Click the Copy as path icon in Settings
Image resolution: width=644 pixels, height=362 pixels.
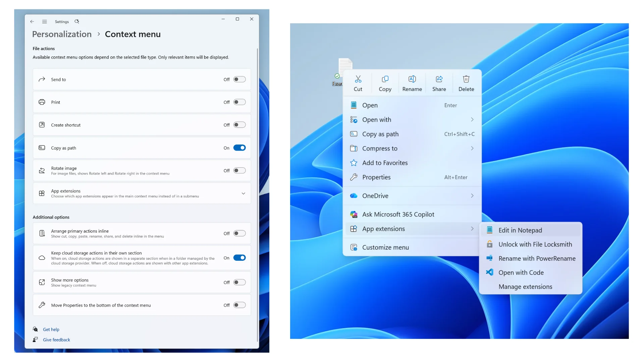click(42, 148)
